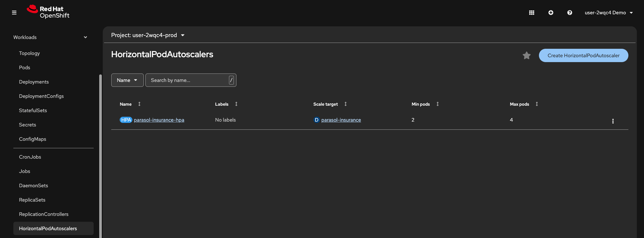Open the help question mark menu
Image resolution: width=644 pixels, height=238 pixels.
[570, 13]
